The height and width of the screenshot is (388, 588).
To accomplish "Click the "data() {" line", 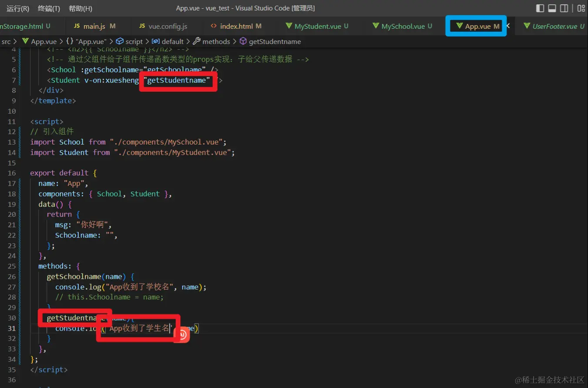I will pos(55,204).
